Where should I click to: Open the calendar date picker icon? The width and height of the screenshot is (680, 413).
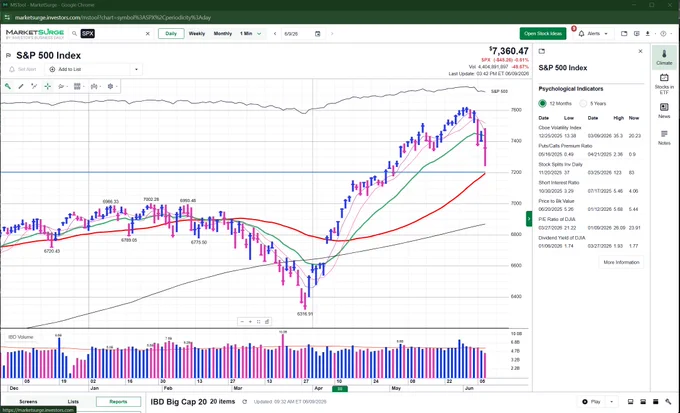[x=317, y=33]
